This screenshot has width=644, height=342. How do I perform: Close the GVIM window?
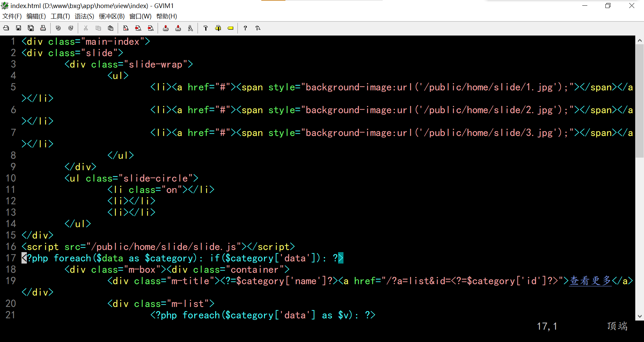[632, 6]
